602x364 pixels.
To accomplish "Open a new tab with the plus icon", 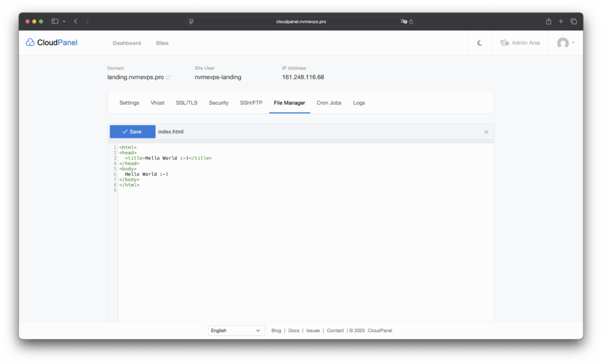I will coord(561,21).
